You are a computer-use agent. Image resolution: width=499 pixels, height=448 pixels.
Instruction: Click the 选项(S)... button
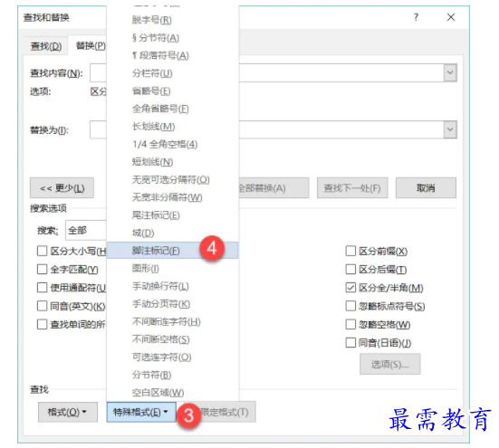point(389,364)
